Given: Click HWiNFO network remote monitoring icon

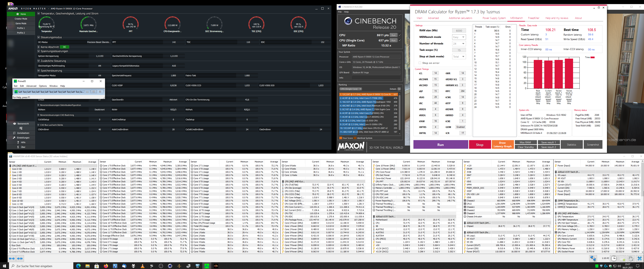Looking at the screenshot, I should click(x=593, y=259).
